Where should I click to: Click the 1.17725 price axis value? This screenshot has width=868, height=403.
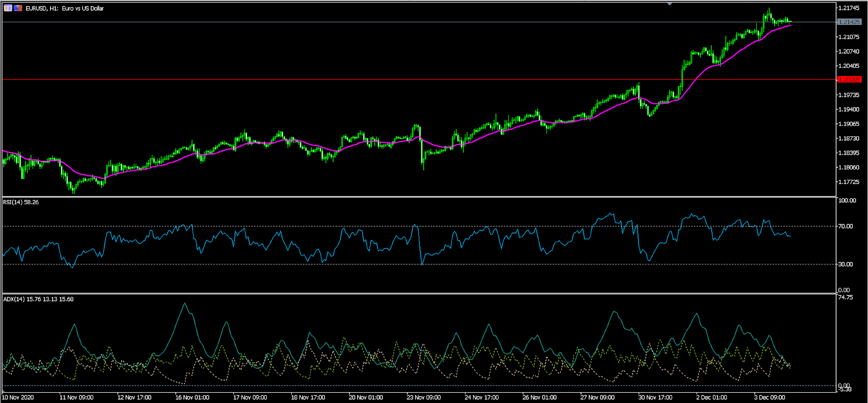click(849, 182)
